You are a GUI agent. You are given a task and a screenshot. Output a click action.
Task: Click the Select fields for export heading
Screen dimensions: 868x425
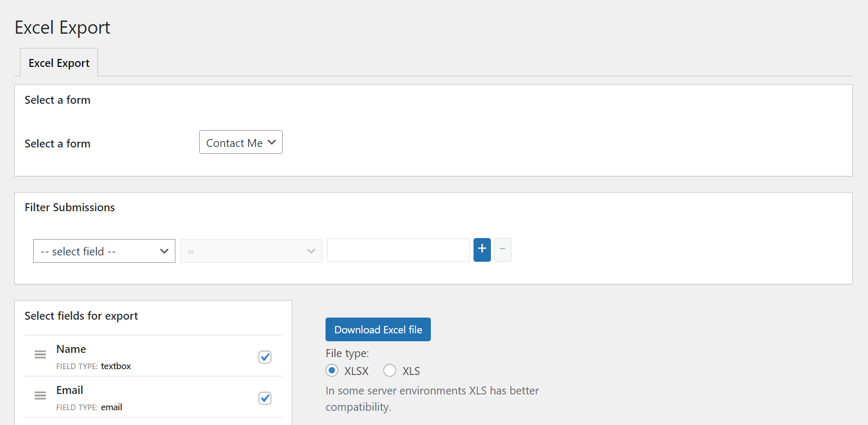(x=81, y=316)
